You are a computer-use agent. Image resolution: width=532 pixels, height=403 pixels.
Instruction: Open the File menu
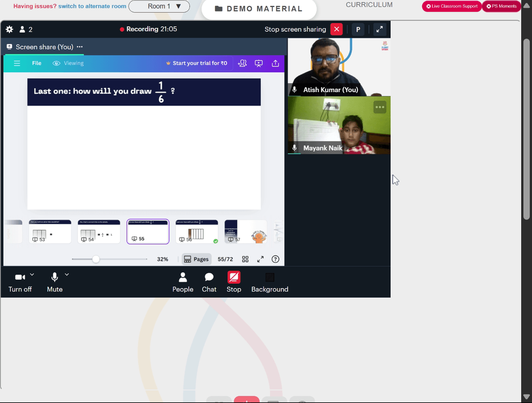tap(37, 63)
